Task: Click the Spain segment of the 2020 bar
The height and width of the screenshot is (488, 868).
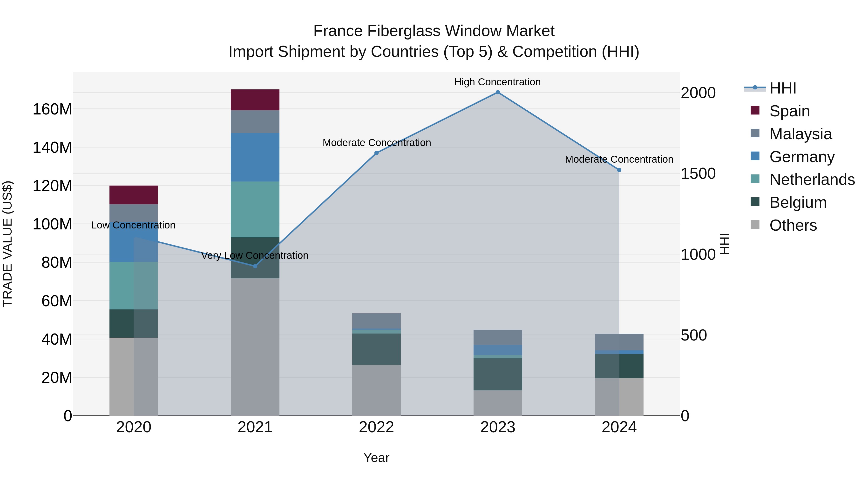Action: pos(134,195)
